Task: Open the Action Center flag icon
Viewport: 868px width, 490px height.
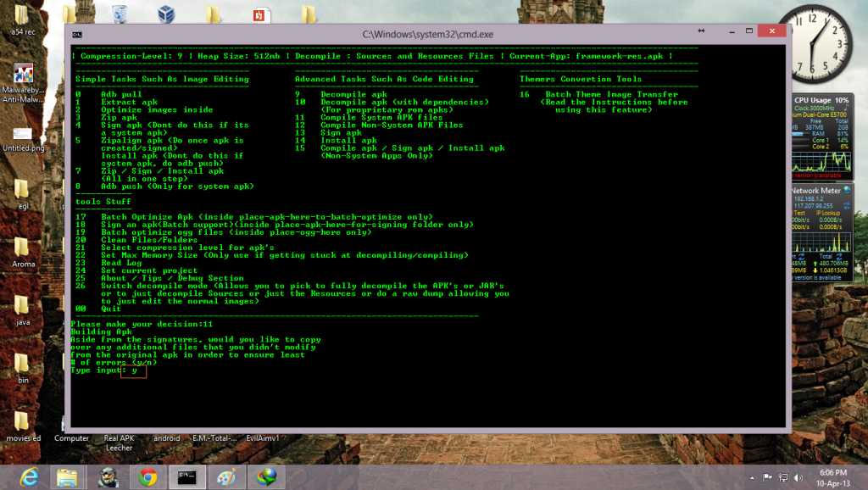Action: pos(767,477)
